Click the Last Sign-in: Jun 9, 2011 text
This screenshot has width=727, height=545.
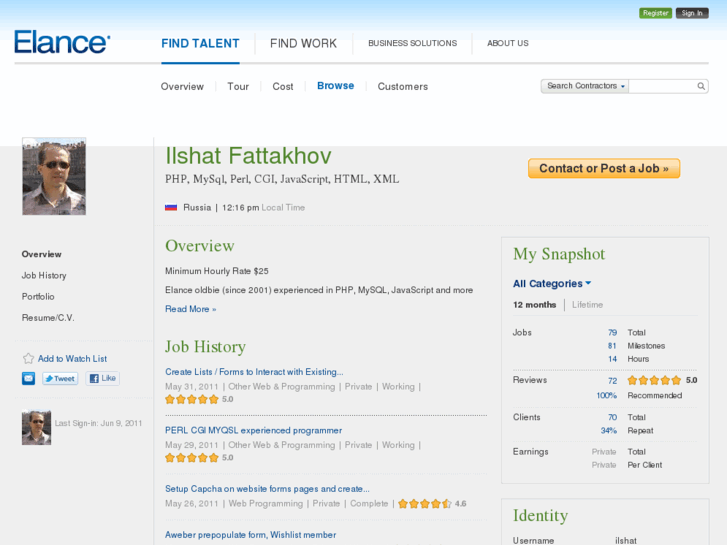pyautogui.click(x=98, y=423)
